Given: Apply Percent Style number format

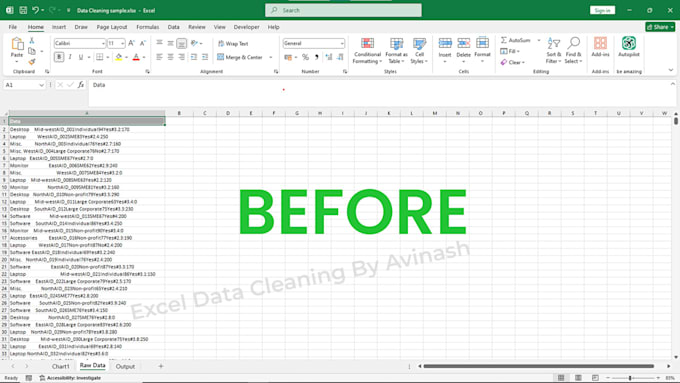Looking at the screenshot, I should click(x=305, y=57).
